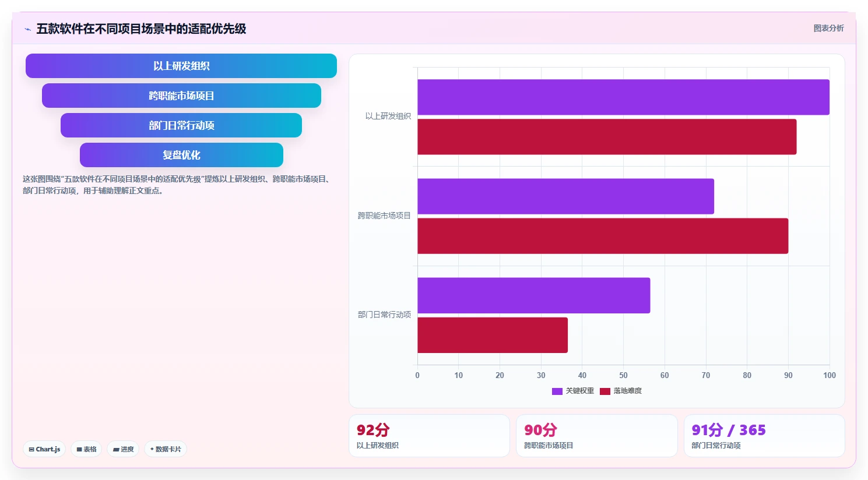Click the 部门日常行动项 y-axis label
Screen dimensions: 868x480
(384, 315)
